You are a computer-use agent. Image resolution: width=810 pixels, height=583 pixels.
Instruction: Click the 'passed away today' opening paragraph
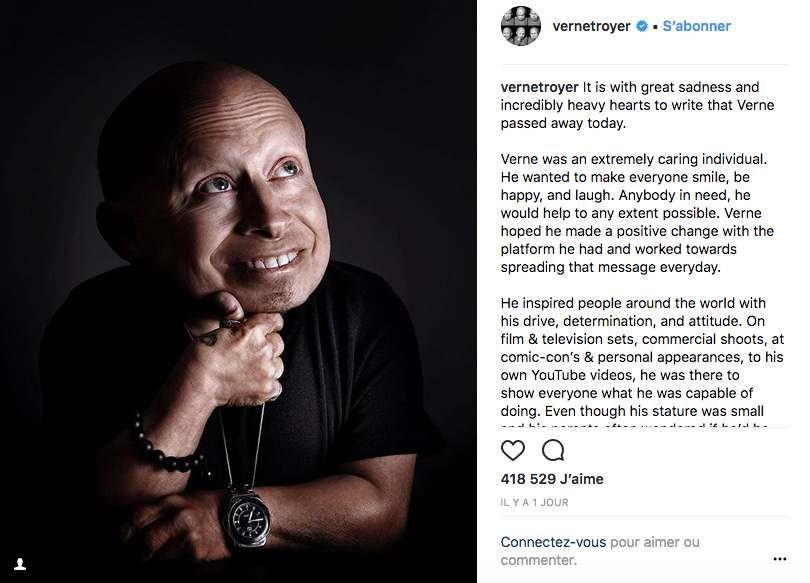click(x=637, y=105)
